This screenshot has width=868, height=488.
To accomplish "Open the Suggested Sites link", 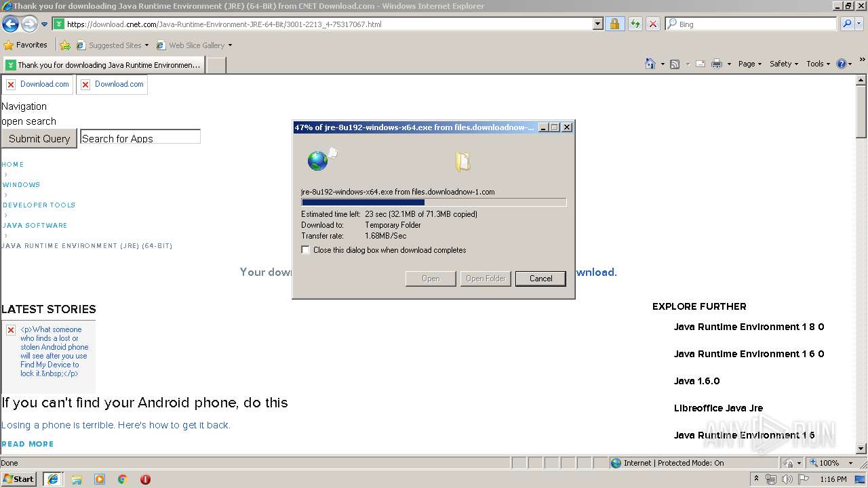I will pyautogui.click(x=113, y=45).
